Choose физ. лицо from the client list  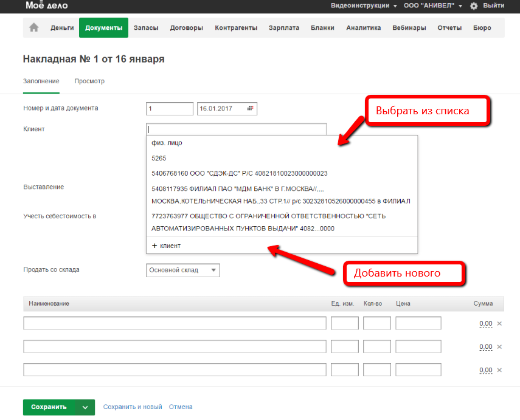point(167,143)
